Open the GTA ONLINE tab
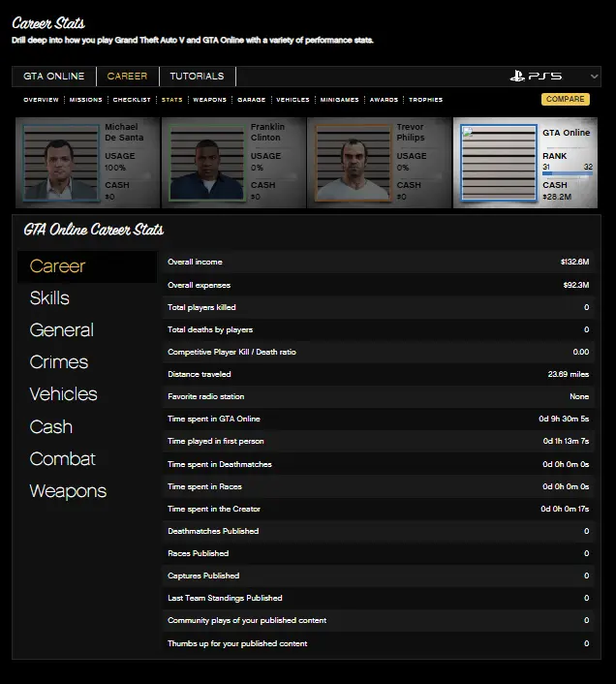This screenshot has width=616, height=684. pos(53,77)
